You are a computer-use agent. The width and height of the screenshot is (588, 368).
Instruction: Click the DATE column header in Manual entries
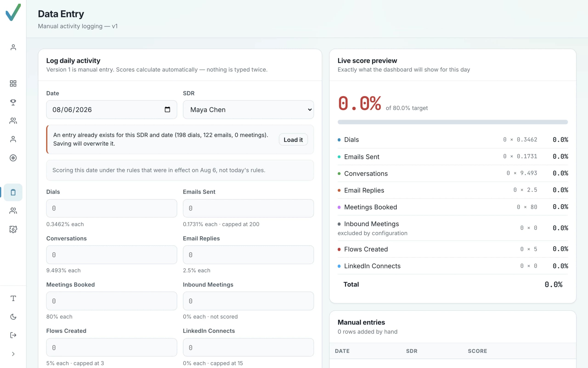point(342,351)
